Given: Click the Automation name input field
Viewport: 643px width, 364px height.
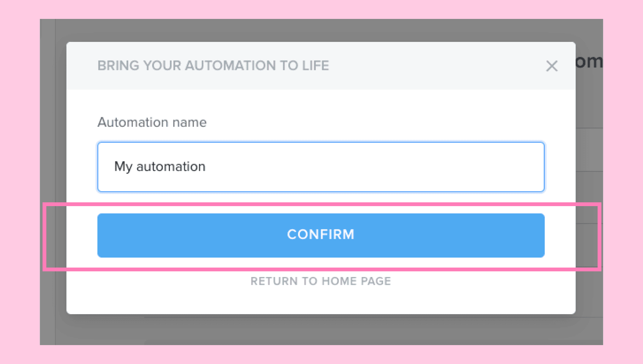Looking at the screenshot, I should (321, 167).
